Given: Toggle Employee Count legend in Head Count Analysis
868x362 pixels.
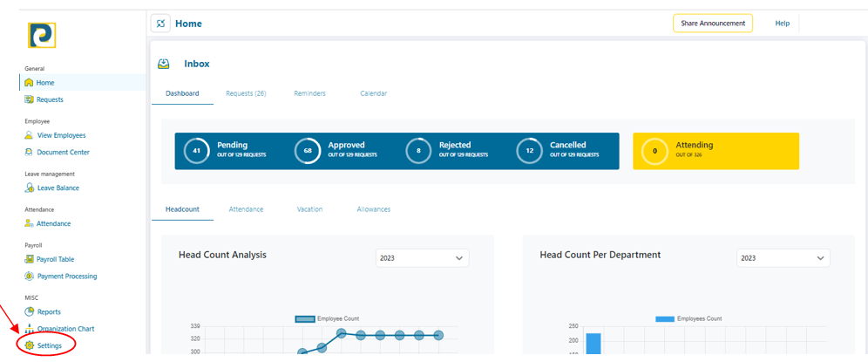Looking at the screenshot, I should [x=327, y=319].
